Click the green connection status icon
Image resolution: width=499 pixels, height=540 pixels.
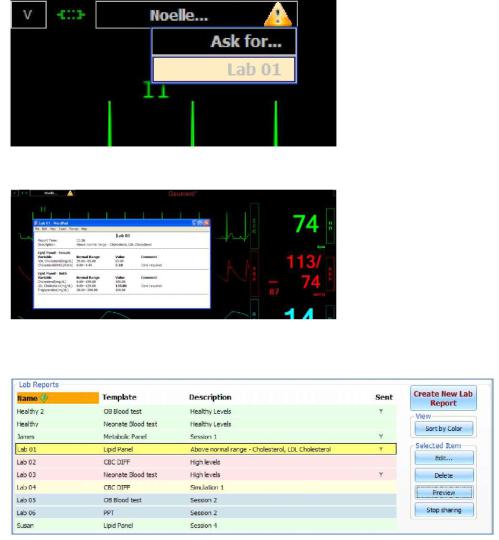coord(71,15)
